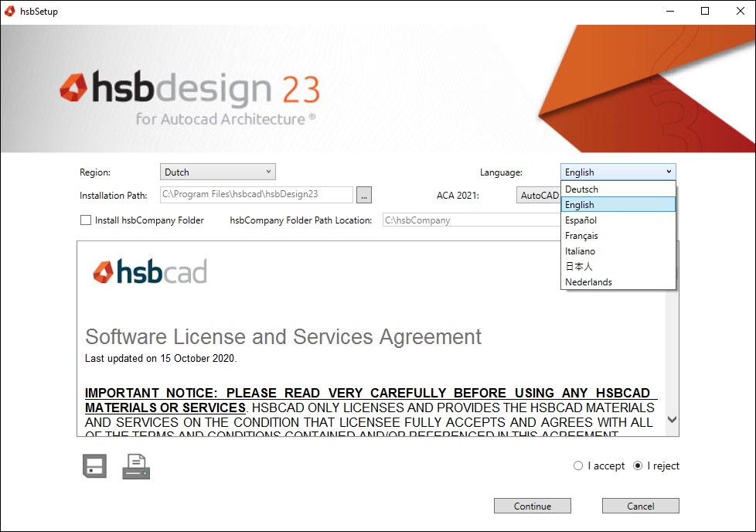Screen dimensions: 756x532
Task: Click the Last updated on 15 October 2020 text
Action: tap(161, 358)
